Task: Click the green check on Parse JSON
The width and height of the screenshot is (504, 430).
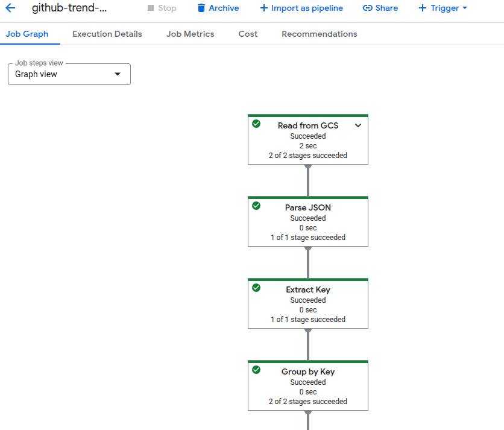Action: (x=256, y=206)
